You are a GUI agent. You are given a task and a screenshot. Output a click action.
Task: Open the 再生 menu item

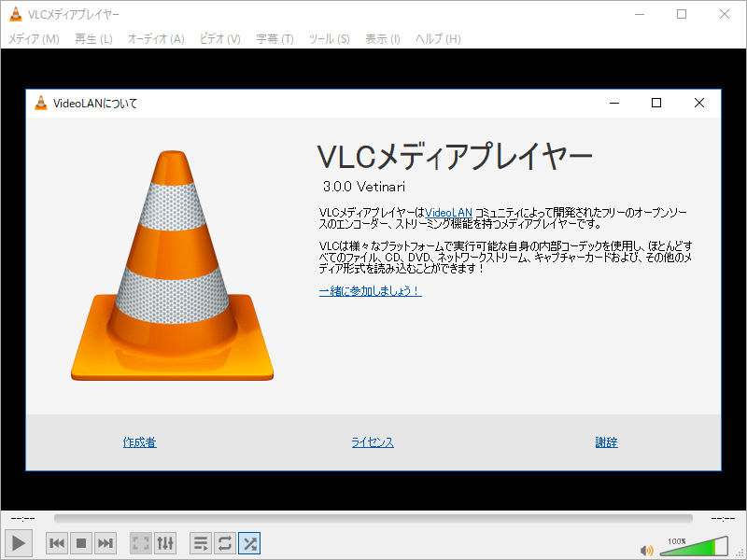pos(92,39)
